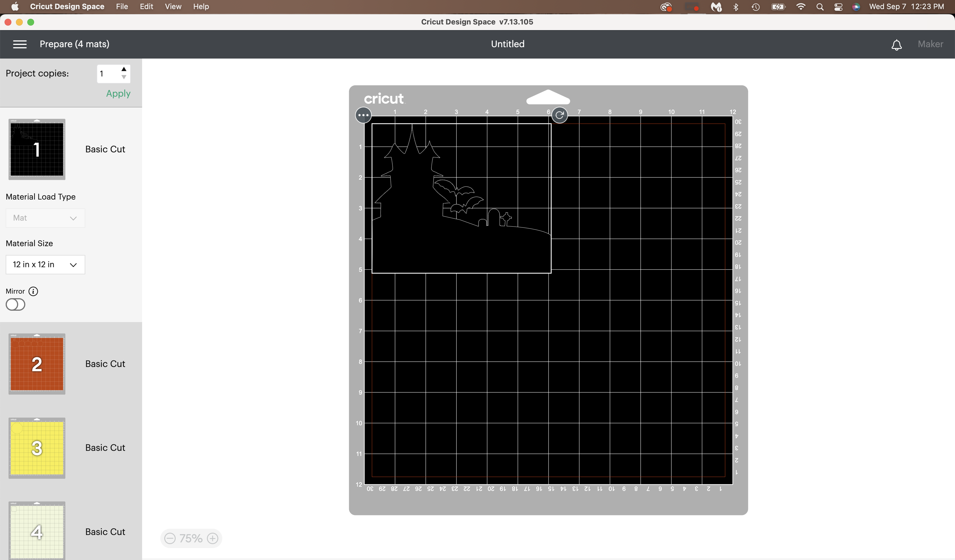The height and width of the screenshot is (560, 955).
Task: View Mirror setting info tooltip
Action: (33, 291)
